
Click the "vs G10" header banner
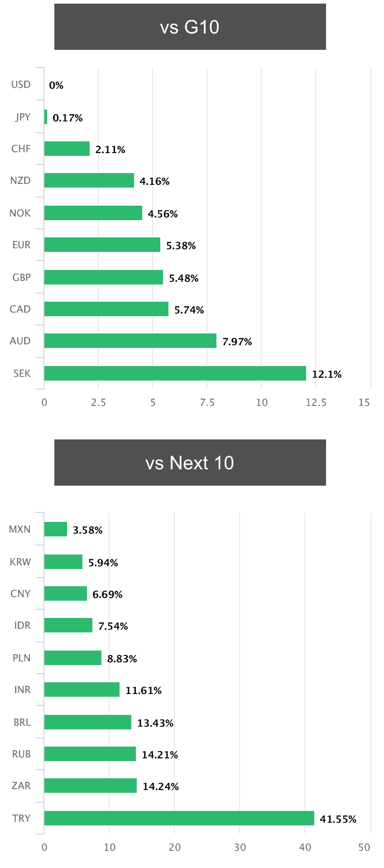pos(190,27)
